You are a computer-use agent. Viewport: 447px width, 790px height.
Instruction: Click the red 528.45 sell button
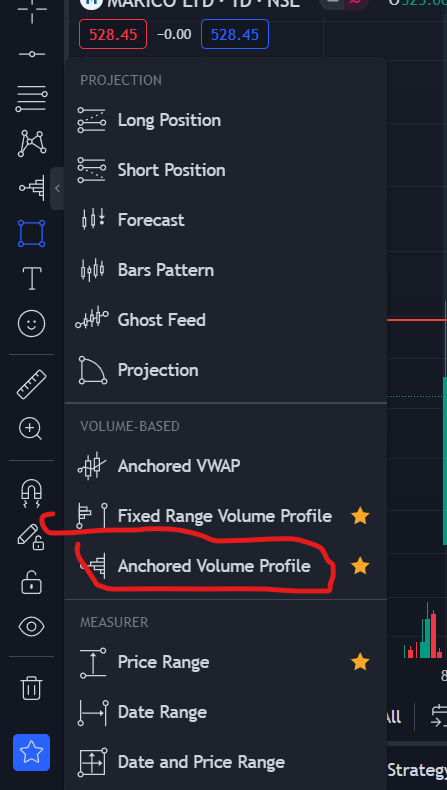[x=113, y=34]
